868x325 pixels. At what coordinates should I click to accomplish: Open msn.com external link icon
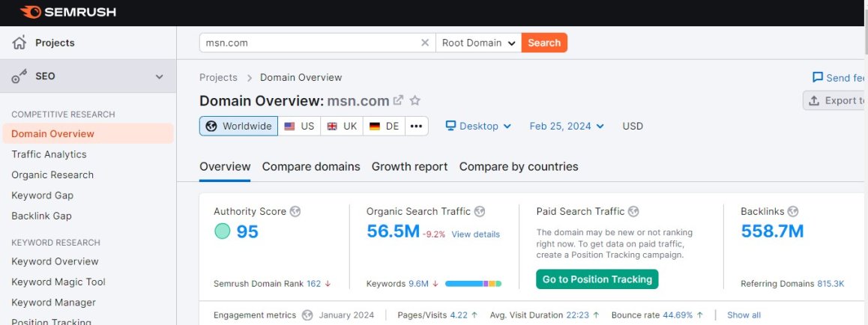click(398, 100)
